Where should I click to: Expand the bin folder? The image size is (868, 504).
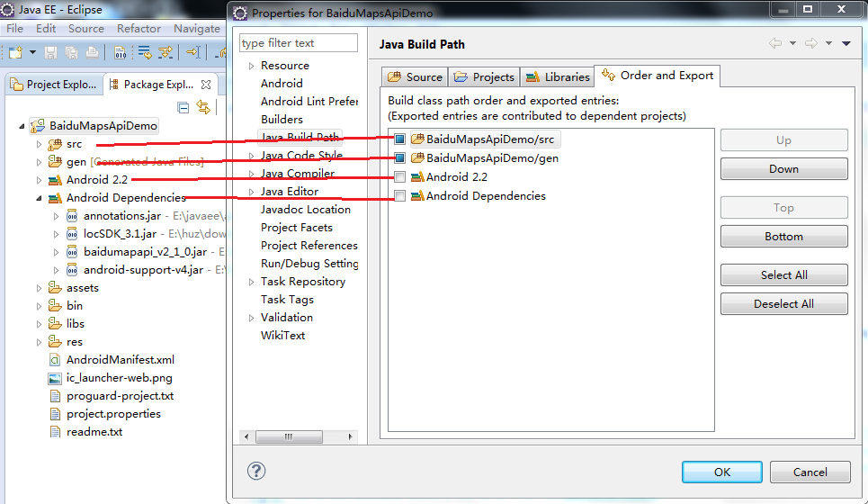pyautogui.click(x=39, y=306)
